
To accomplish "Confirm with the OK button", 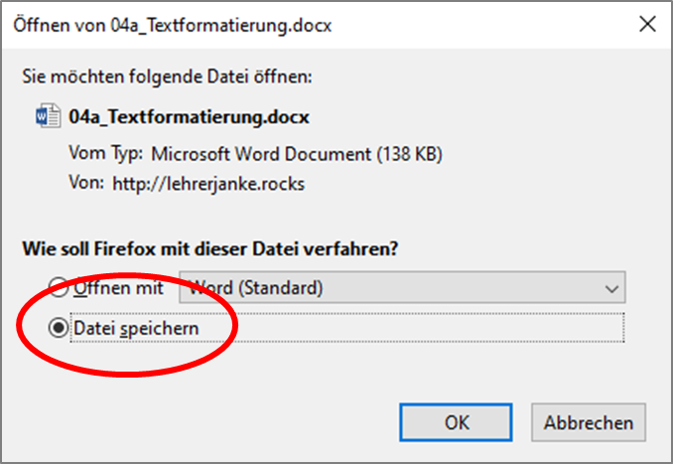I will point(458,422).
